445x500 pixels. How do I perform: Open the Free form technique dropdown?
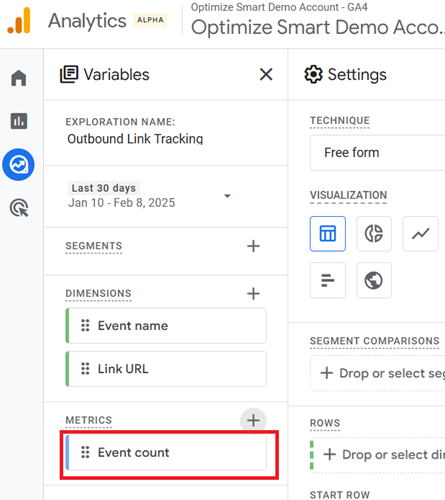click(x=377, y=153)
